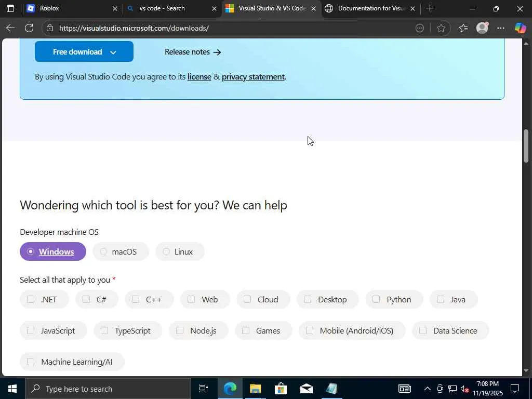Screen dimensions: 532x399
Task: Check the Machine Learning/AI checkbox
Action: click(31, 362)
